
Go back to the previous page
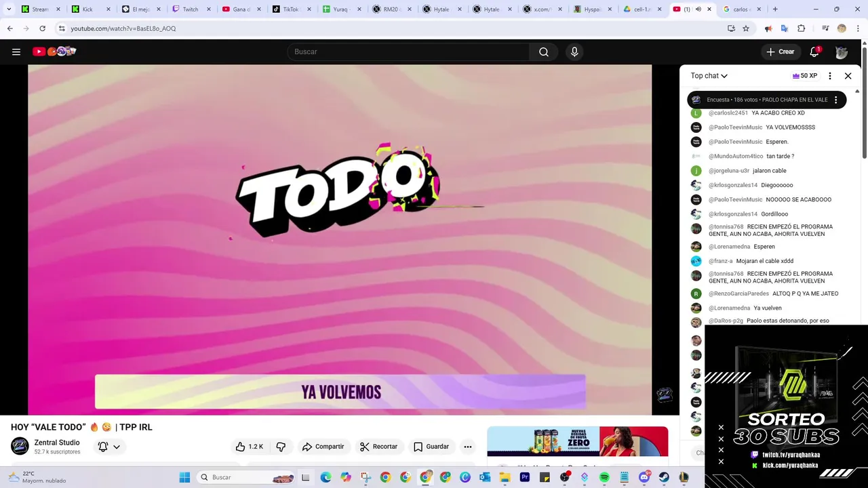click(9, 28)
